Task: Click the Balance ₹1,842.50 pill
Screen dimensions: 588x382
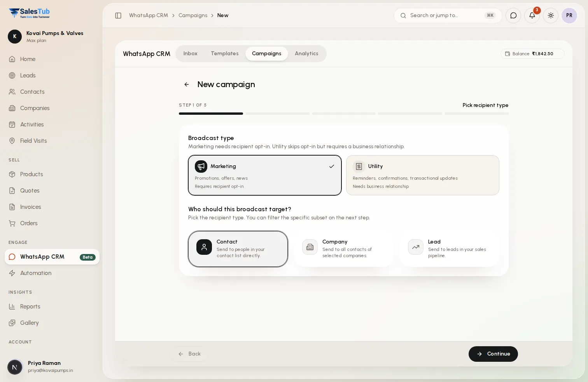Action: coord(532,54)
